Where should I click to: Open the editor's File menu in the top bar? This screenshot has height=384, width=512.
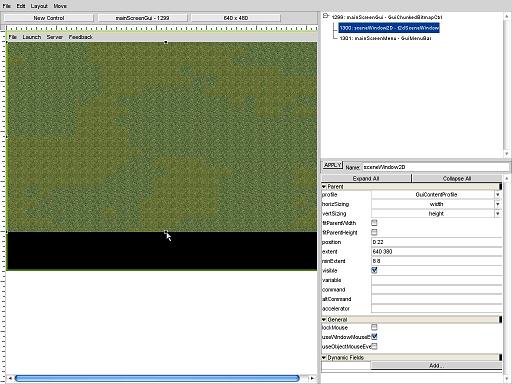pos(6,6)
